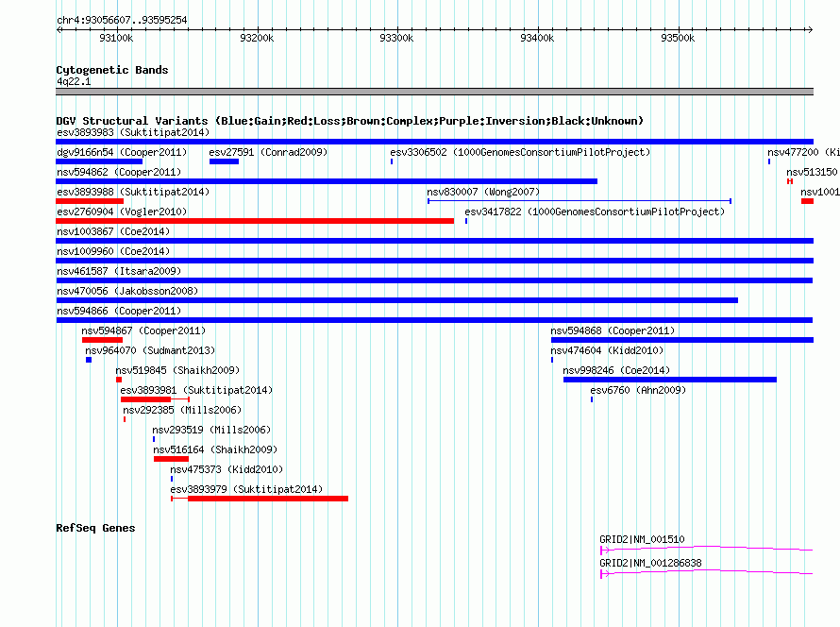Click the RefSeq Genes track title

(95, 528)
